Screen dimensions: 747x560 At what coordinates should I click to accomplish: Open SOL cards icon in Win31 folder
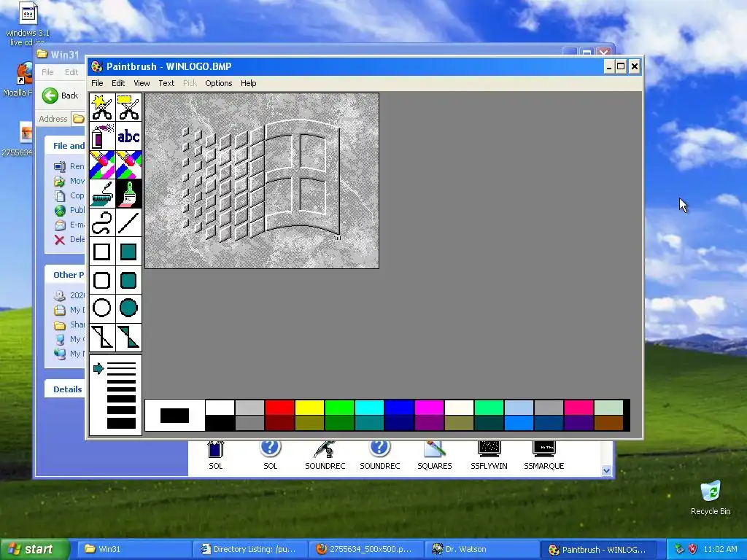click(x=216, y=455)
